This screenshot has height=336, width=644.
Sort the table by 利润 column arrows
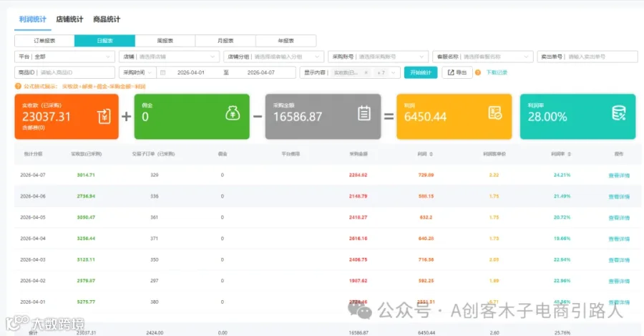tap(431, 154)
